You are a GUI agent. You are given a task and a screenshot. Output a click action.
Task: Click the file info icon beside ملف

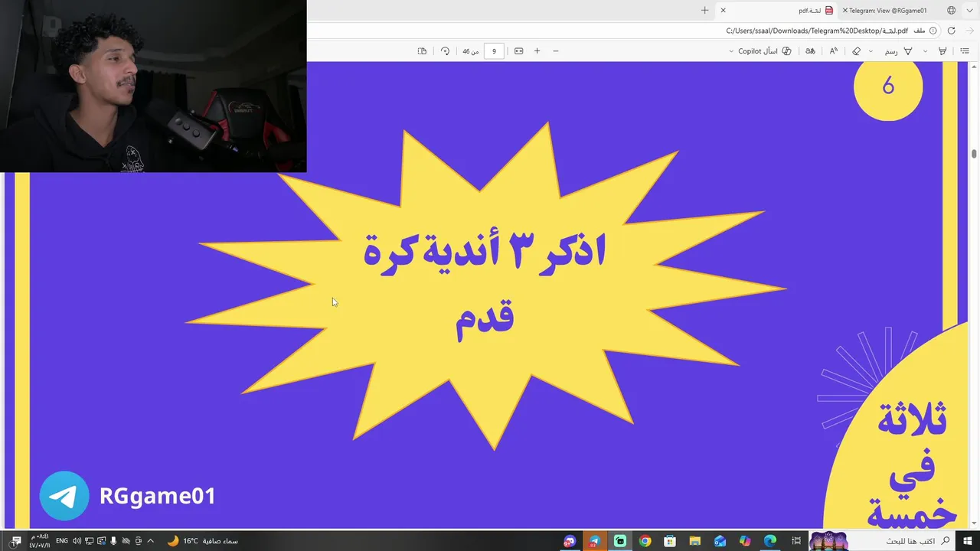[x=933, y=31]
